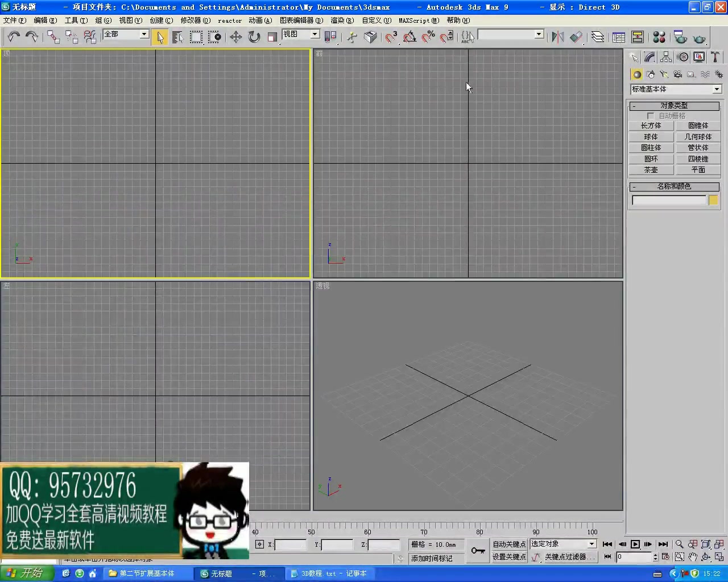
Task: Click the object color swatch
Action: click(x=713, y=200)
